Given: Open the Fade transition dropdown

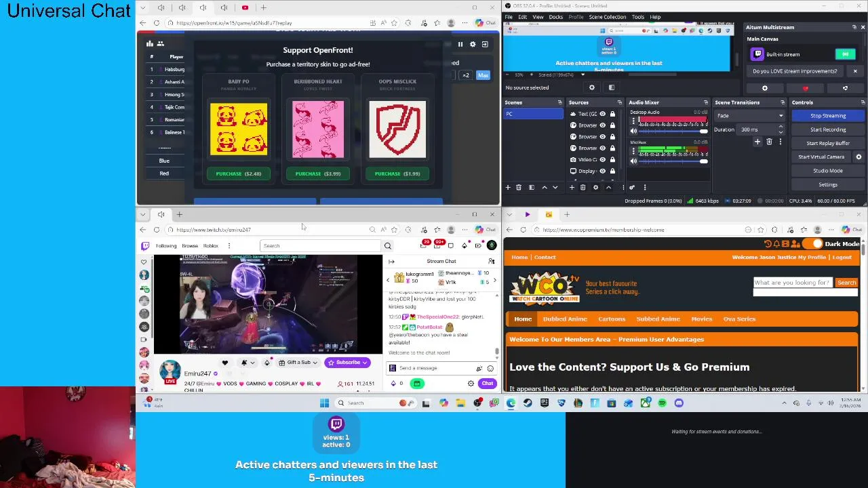Looking at the screenshot, I should [750, 116].
